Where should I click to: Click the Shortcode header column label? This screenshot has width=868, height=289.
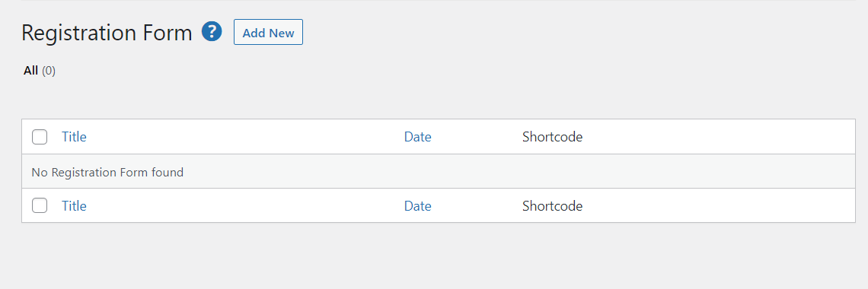pos(553,136)
